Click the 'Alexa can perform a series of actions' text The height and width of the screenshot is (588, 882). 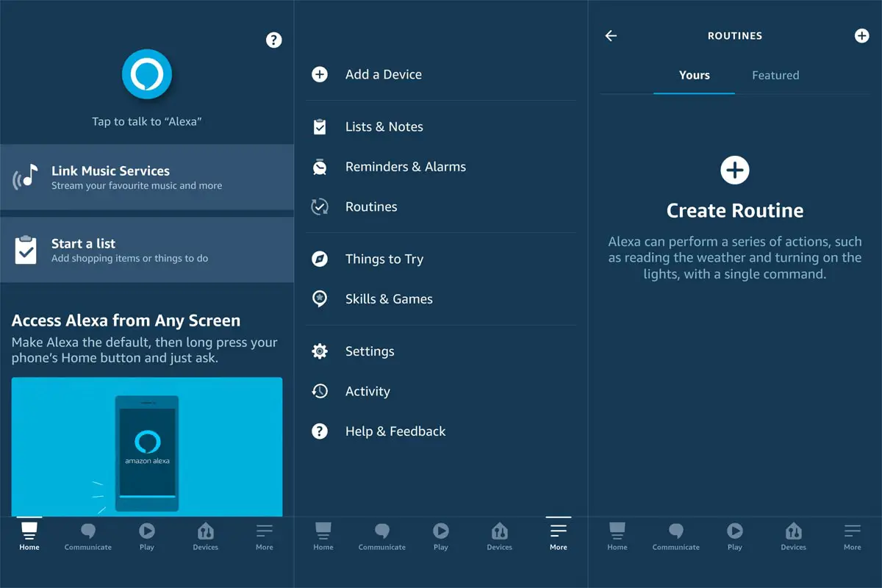pyautogui.click(x=735, y=258)
